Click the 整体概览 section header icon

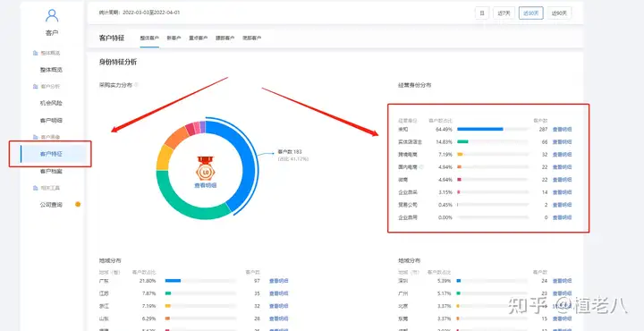click(35, 53)
